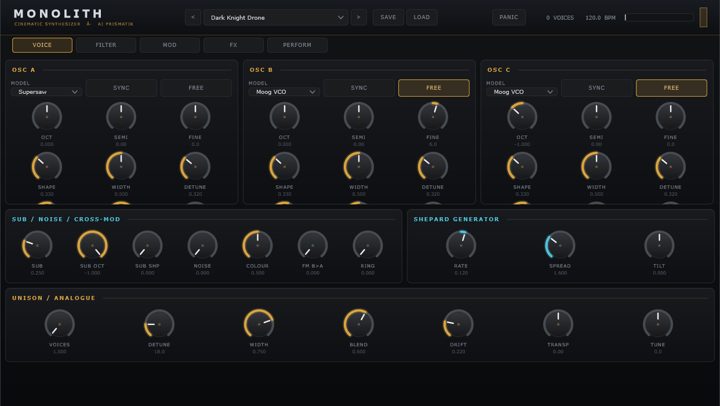Click the OSC A FINE knob
720x406 pixels.
click(x=195, y=117)
